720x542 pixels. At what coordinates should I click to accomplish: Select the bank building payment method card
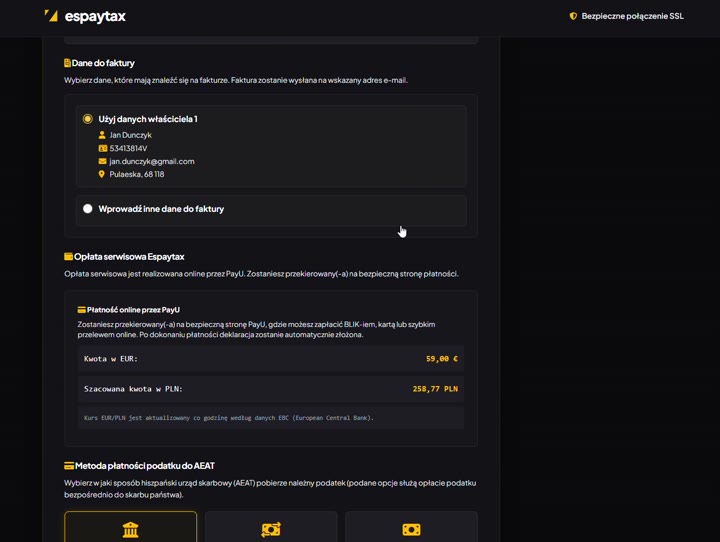130,527
